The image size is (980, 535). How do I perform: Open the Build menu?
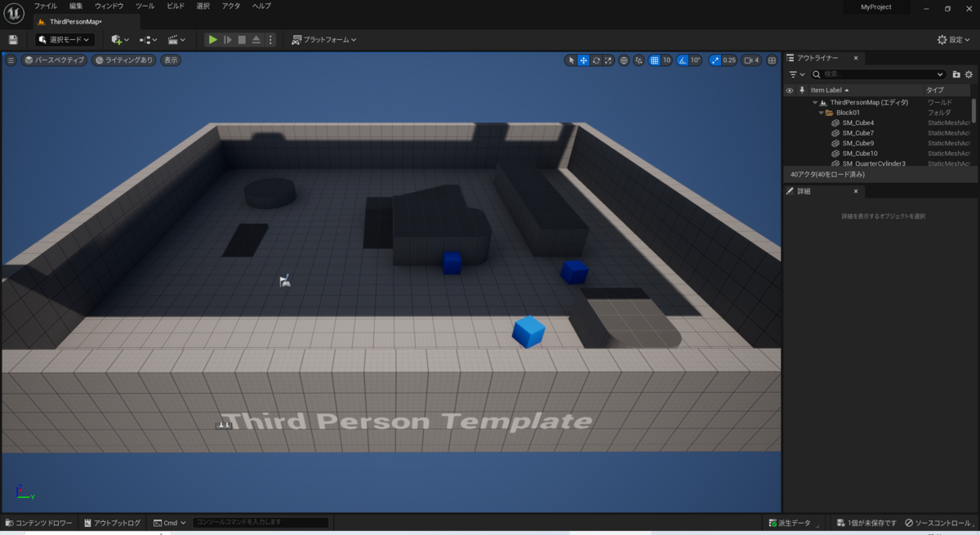pos(174,6)
